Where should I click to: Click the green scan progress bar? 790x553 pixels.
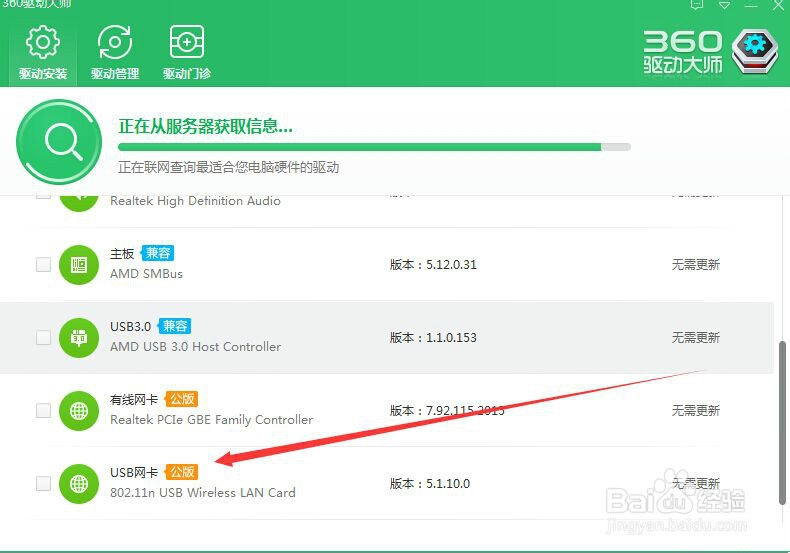(374, 147)
